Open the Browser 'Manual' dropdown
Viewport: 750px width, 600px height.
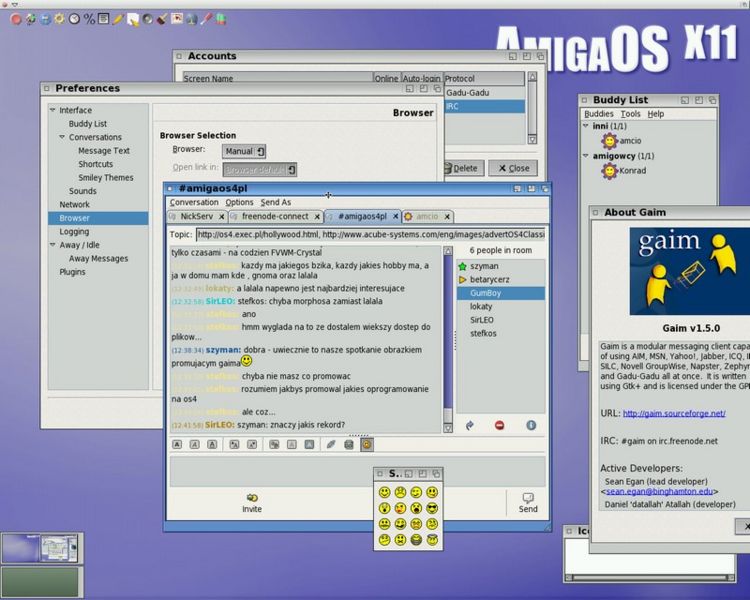click(244, 151)
